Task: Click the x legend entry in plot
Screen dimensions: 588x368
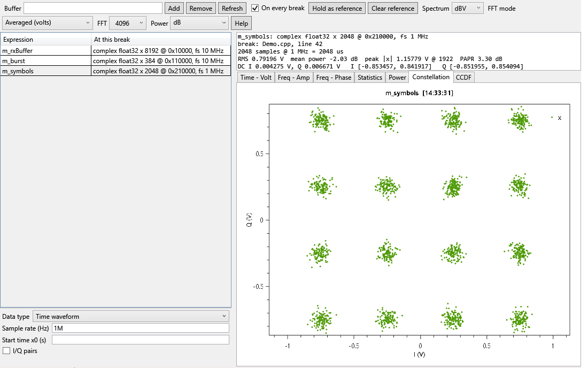Action: click(556, 118)
